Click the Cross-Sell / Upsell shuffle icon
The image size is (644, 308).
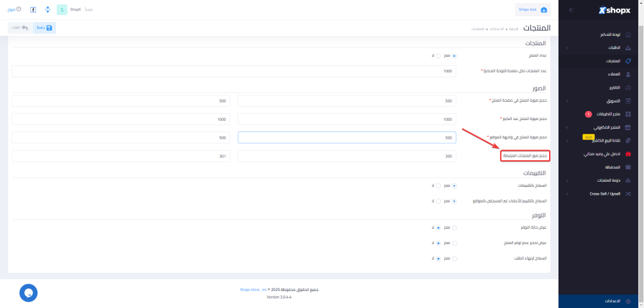628,194
